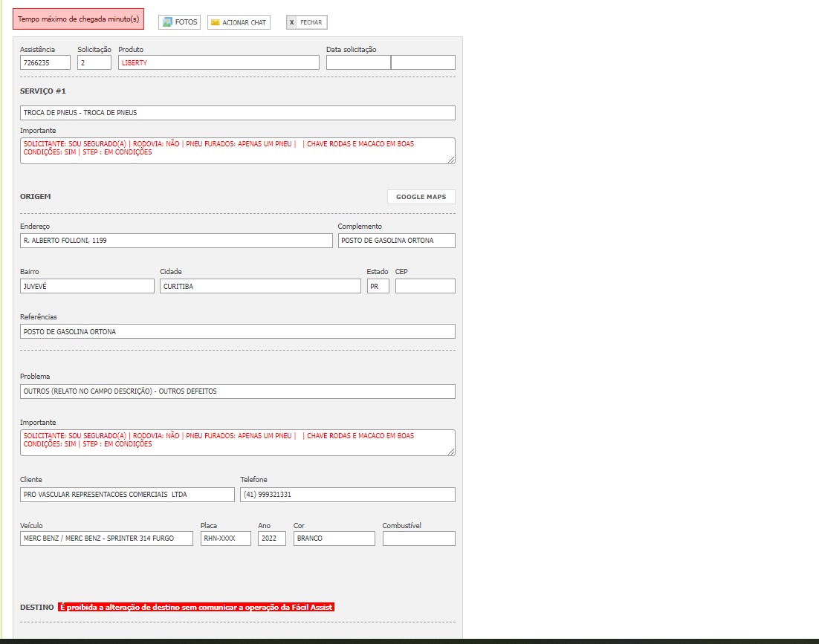Click the Estado field PR
This screenshot has width=819, height=644.
[378, 286]
